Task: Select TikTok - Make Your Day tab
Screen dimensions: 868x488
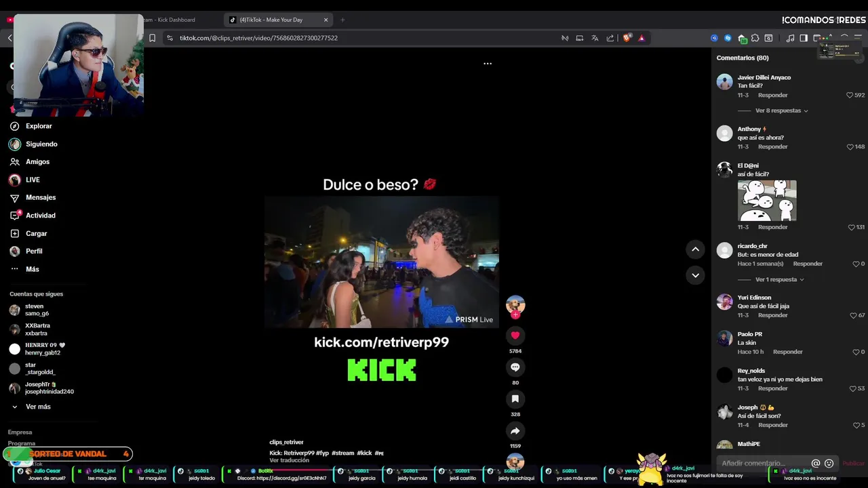Action: (x=278, y=20)
